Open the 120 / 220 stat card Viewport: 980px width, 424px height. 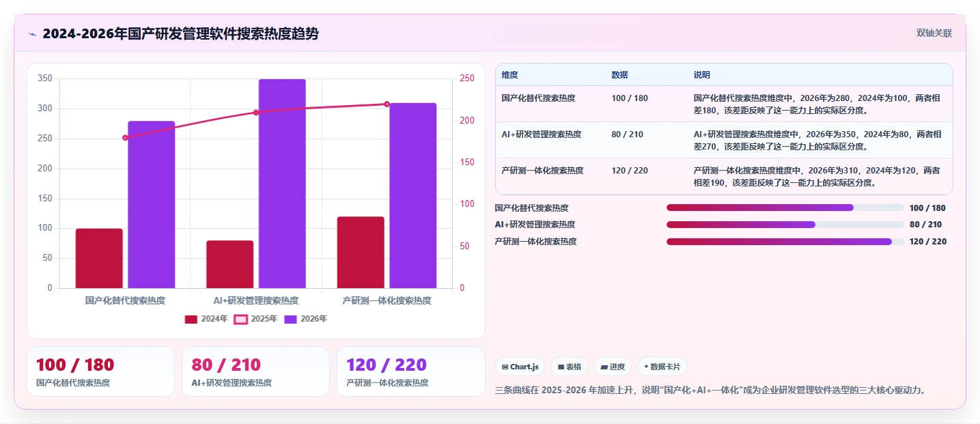pos(410,371)
